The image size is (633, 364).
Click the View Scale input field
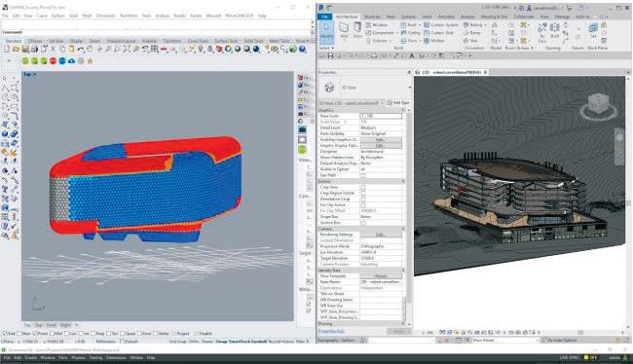[x=381, y=116]
